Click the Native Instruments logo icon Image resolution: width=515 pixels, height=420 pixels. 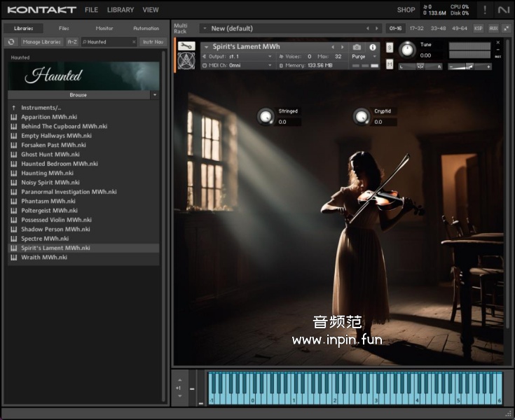point(503,10)
